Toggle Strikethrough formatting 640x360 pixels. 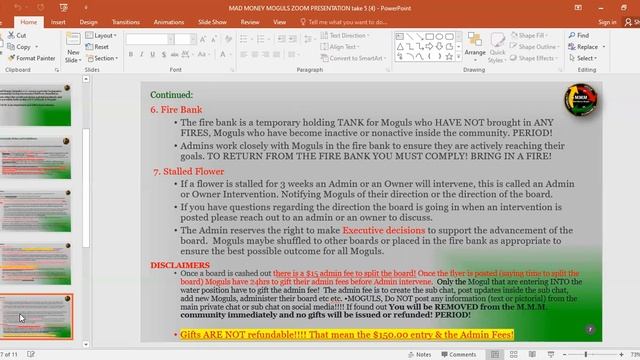[x=175, y=54]
